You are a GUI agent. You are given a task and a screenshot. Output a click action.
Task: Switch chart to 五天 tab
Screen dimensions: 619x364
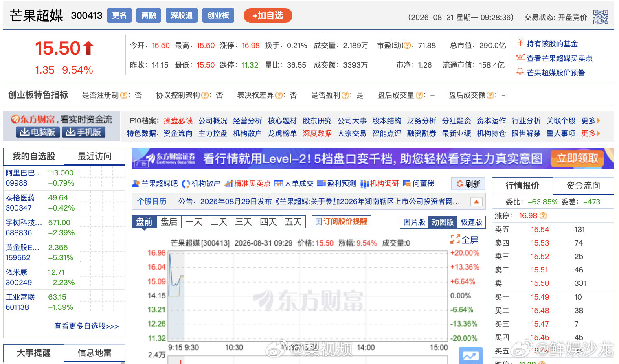(293, 222)
